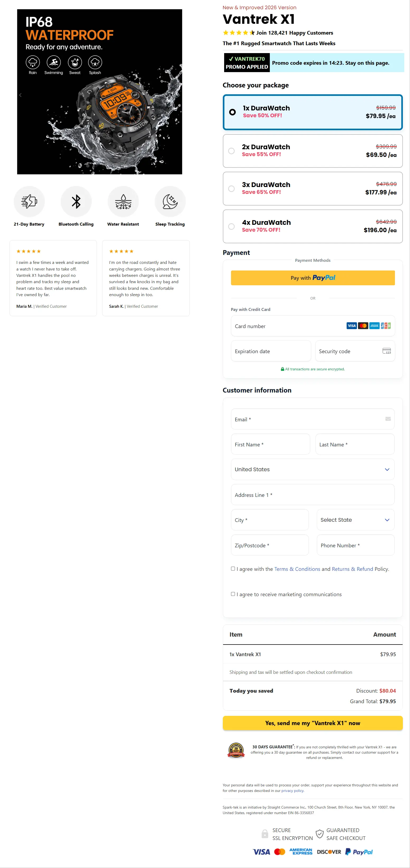
Task: Click the guaranteed safe checkout shield icon
Action: [319, 834]
